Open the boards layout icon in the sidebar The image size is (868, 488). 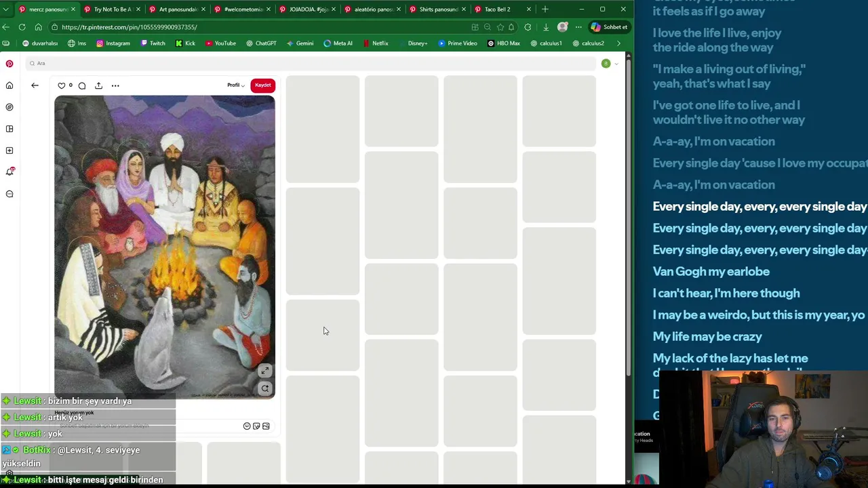click(x=9, y=129)
